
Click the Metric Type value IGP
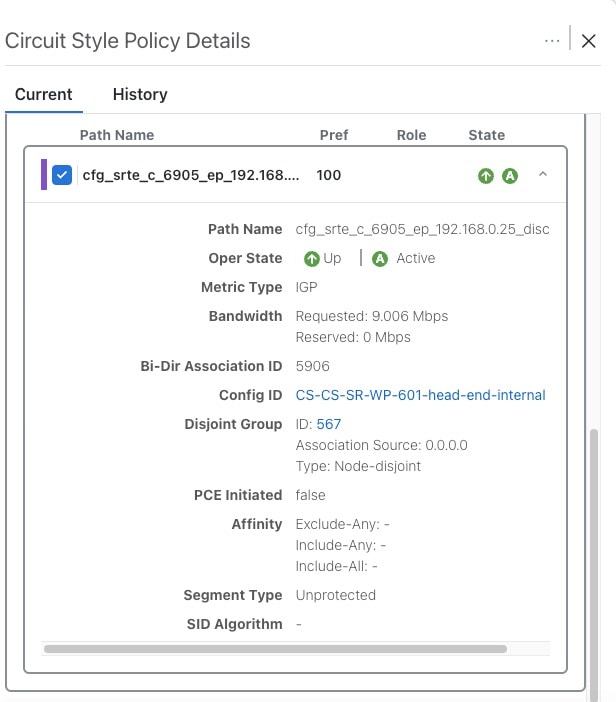(306, 287)
